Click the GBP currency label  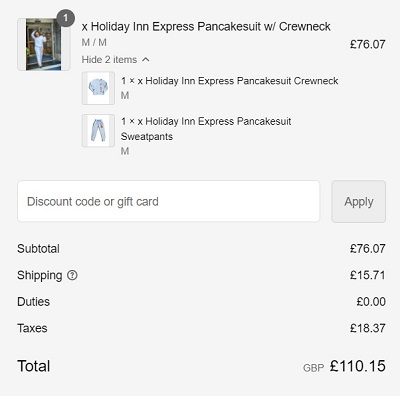click(313, 368)
